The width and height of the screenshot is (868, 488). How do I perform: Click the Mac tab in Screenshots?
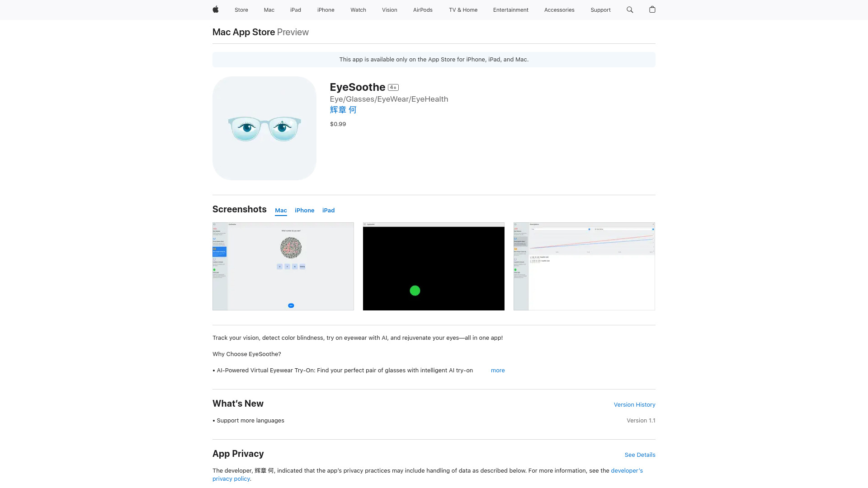click(x=280, y=210)
